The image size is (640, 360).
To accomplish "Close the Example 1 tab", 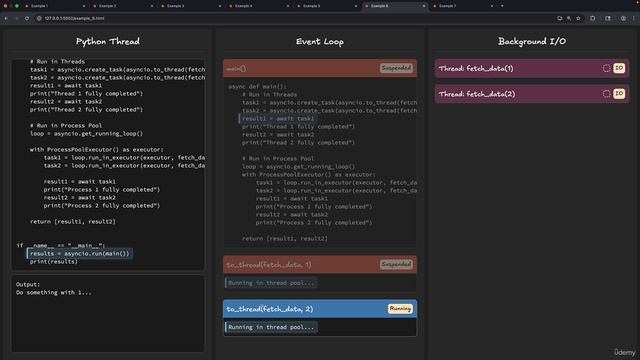I will coord(84,6).
